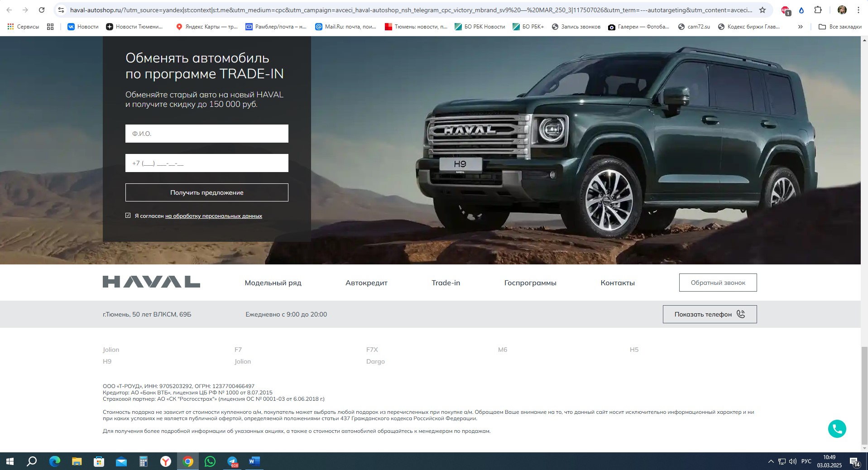Click the Показать телефон button
This screenshot has height=470, width=868.
710,314
